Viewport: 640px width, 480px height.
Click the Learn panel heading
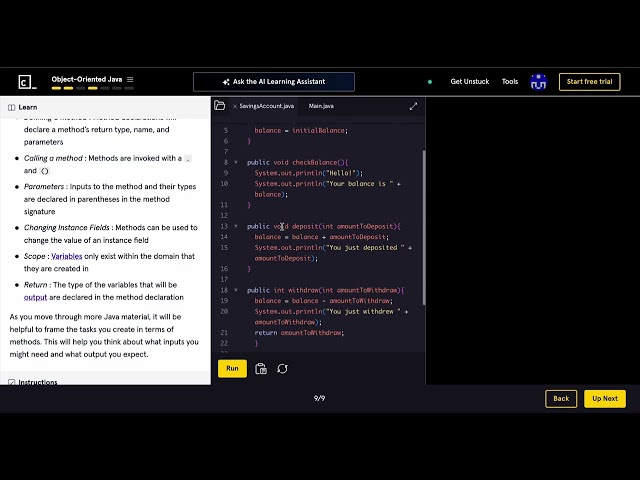(x=28, y=107)
